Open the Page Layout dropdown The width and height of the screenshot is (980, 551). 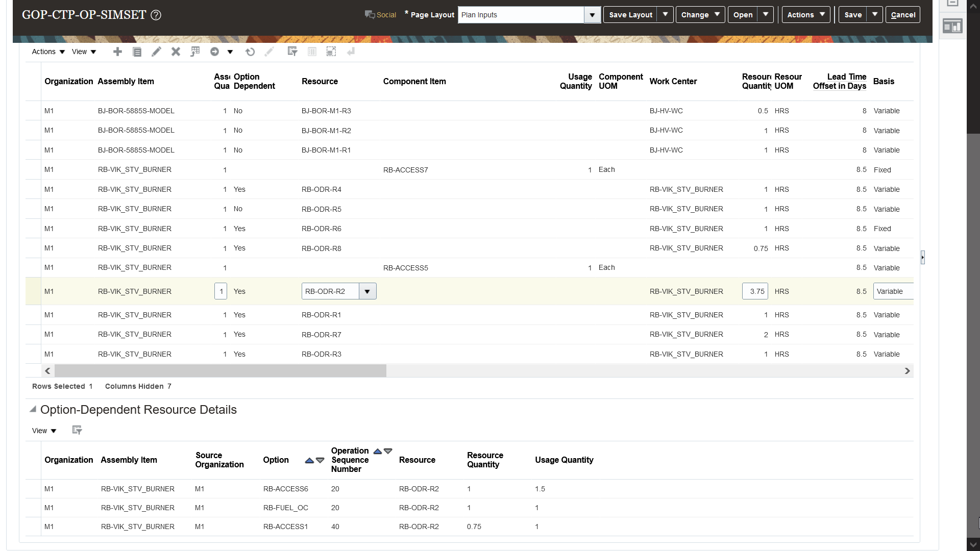[592, 15]
